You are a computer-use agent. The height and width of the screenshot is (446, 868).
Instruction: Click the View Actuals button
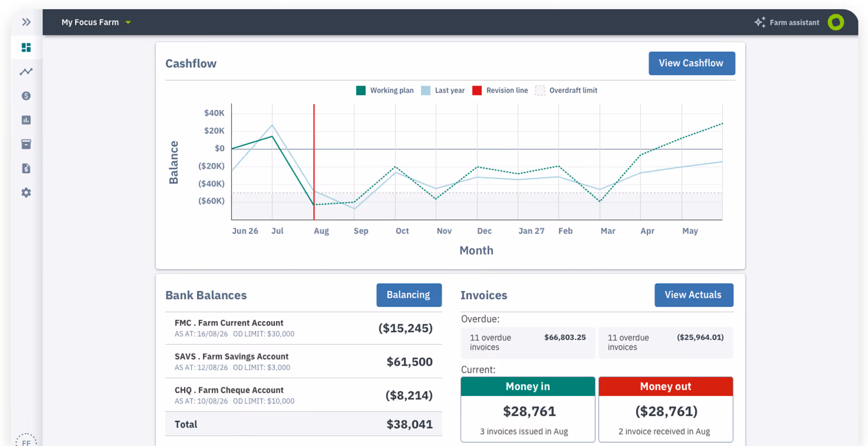694,295
